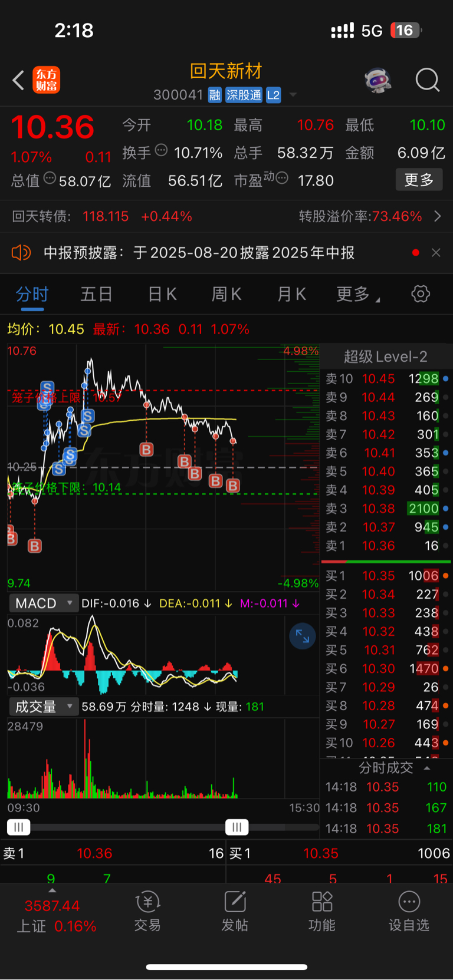Tap the 总值 info icon
This screenshot has height=980, width=453.
coord(50,177)
